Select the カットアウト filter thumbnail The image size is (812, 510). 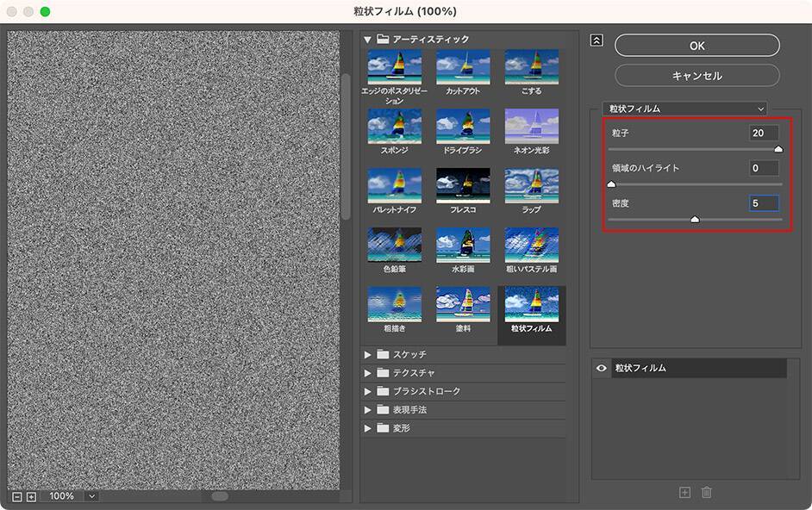pos(463,67)
